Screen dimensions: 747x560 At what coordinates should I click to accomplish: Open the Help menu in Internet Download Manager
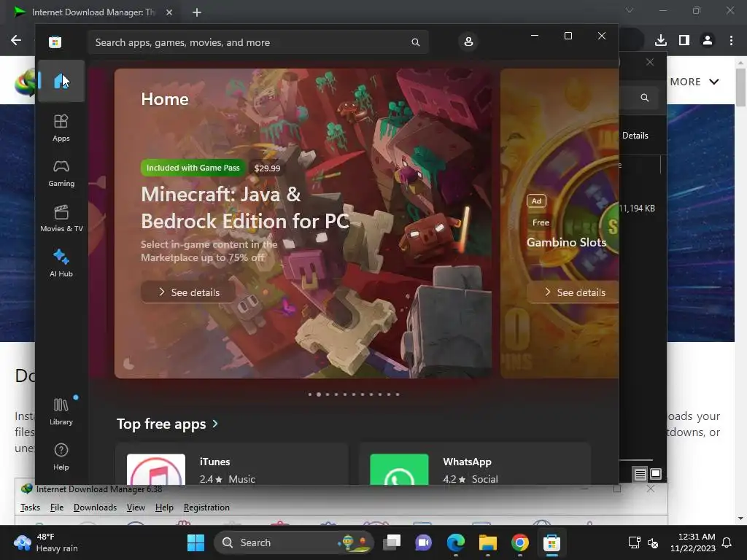(x=164, y=507)
